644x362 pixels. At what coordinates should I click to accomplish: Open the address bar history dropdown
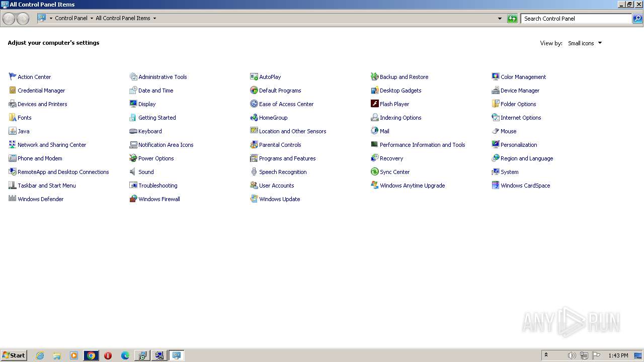coord(500,19)
